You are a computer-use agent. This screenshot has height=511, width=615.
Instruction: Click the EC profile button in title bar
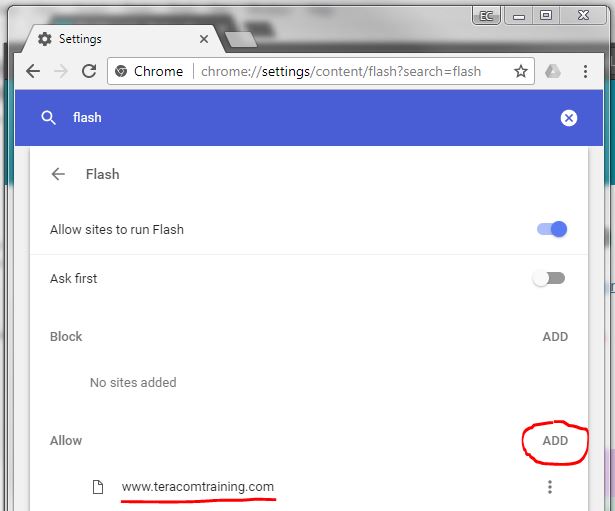[x=486, y=16]
